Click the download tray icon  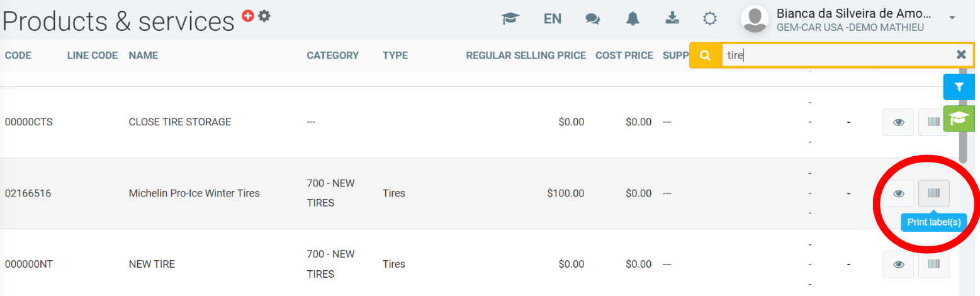point(672,19)
